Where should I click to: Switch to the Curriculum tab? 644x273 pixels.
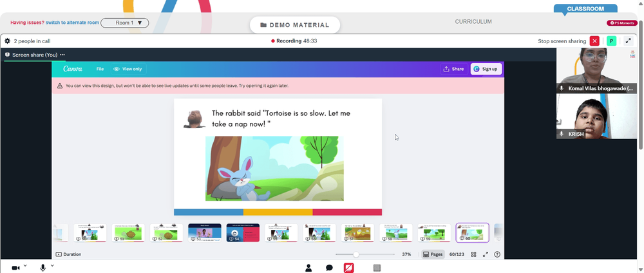tap(473, 22)
